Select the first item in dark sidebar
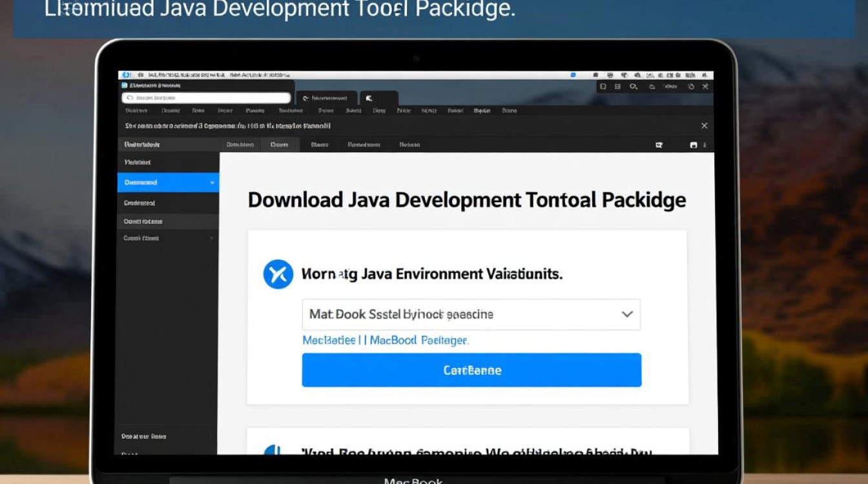The height and width of the screenshot is (484, 868). click(138, 163)
